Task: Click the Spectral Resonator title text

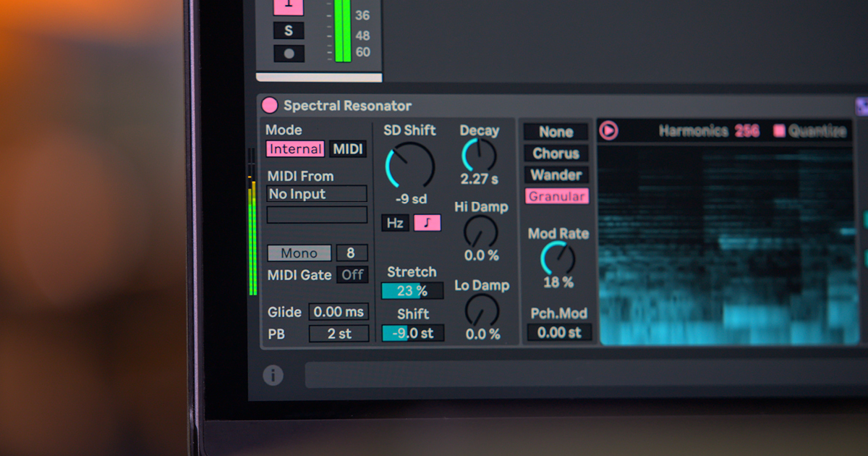Action: [x=347, y=106]
